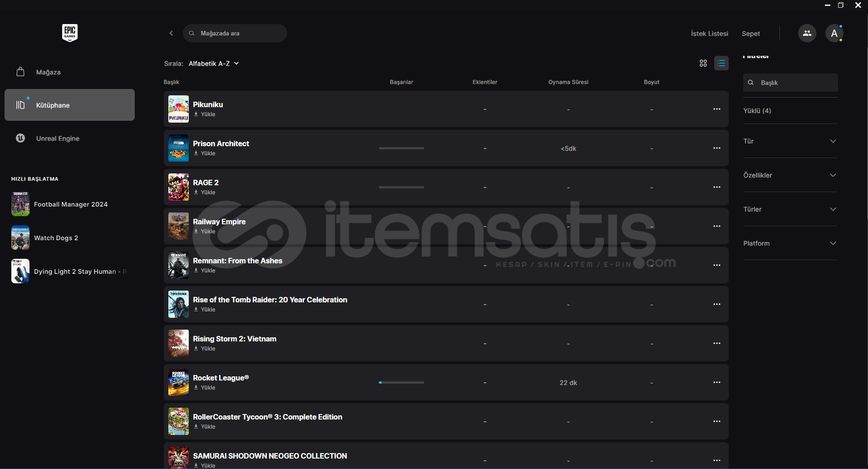Open more options for SAMURAI SHODOWN NEOGEO COLLECTION
This screenshot has width=868, height=469.
pyautogui.click(x=717, y=460)
